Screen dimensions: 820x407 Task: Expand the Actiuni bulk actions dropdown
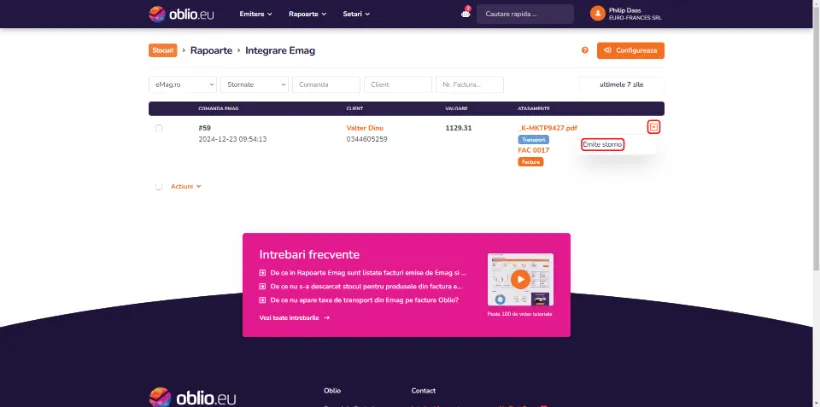click(186, 187)
